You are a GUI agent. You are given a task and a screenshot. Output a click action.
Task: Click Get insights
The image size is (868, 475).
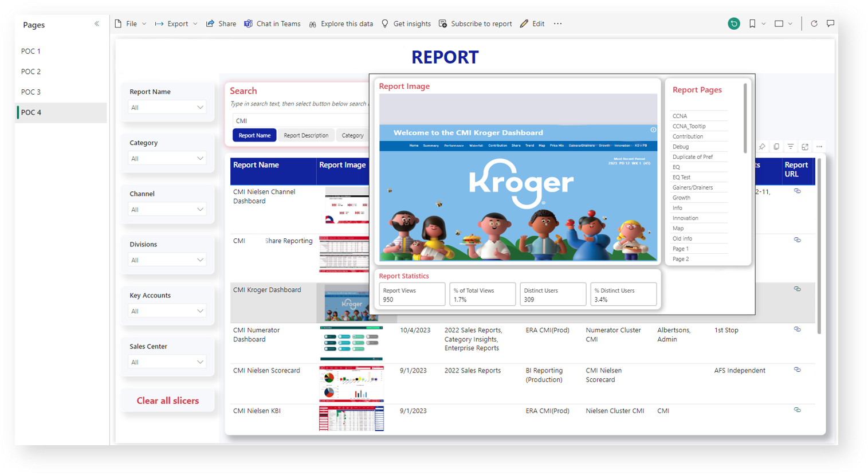[406, 23]
